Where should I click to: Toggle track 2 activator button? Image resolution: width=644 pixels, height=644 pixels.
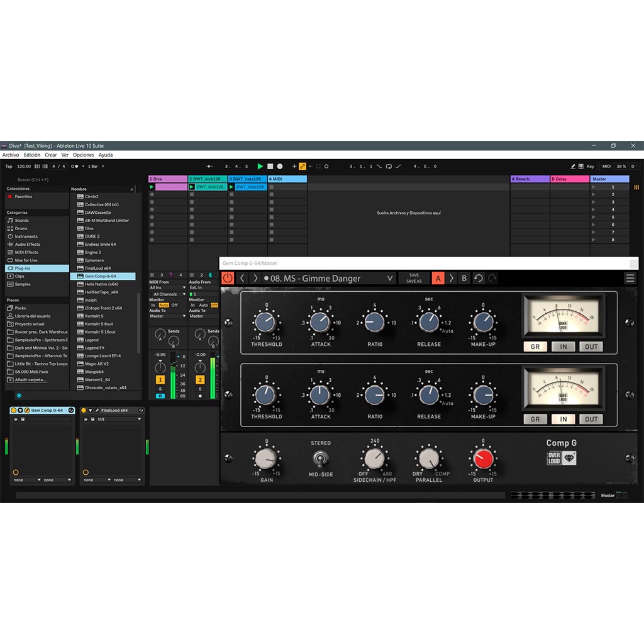[x=200, y=379]
